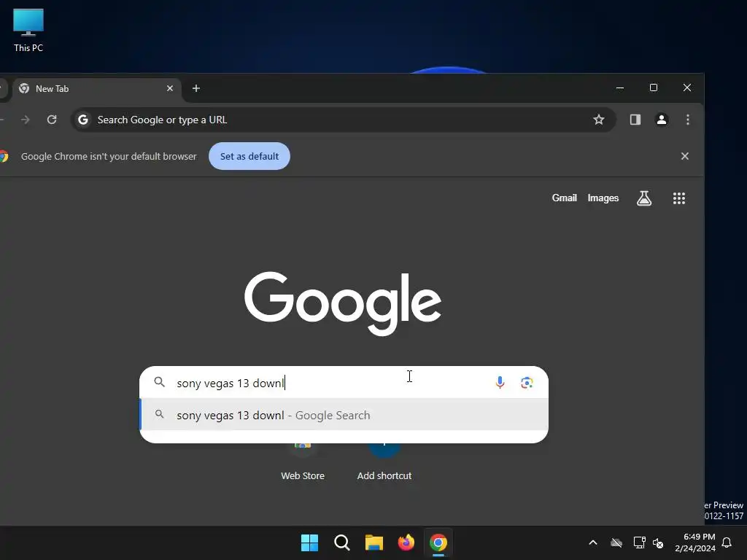This screenshot has width=747, height=560.
Task: Open the Gmail link
Action: coord(564,198)
